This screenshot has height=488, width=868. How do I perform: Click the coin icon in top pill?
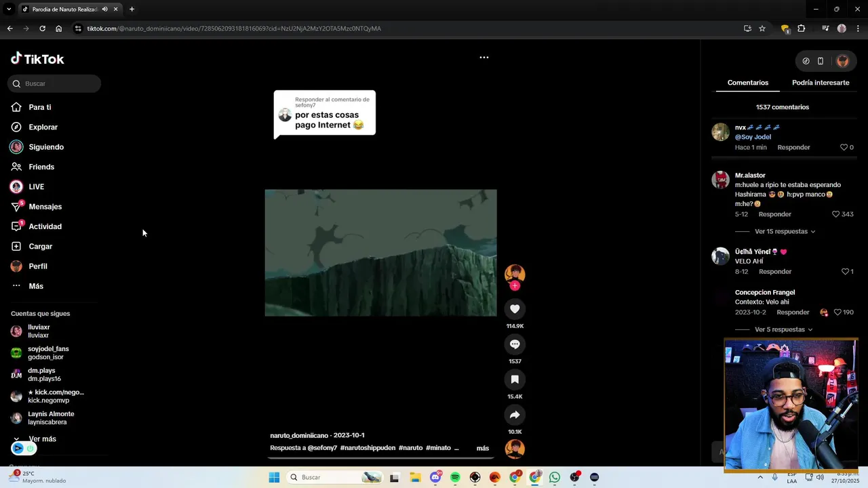806,61
